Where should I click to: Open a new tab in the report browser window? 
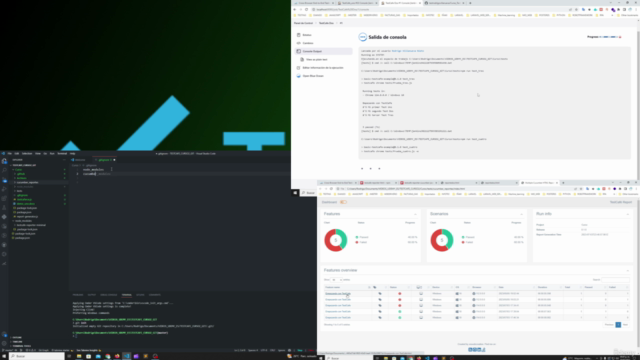point(563,183)
